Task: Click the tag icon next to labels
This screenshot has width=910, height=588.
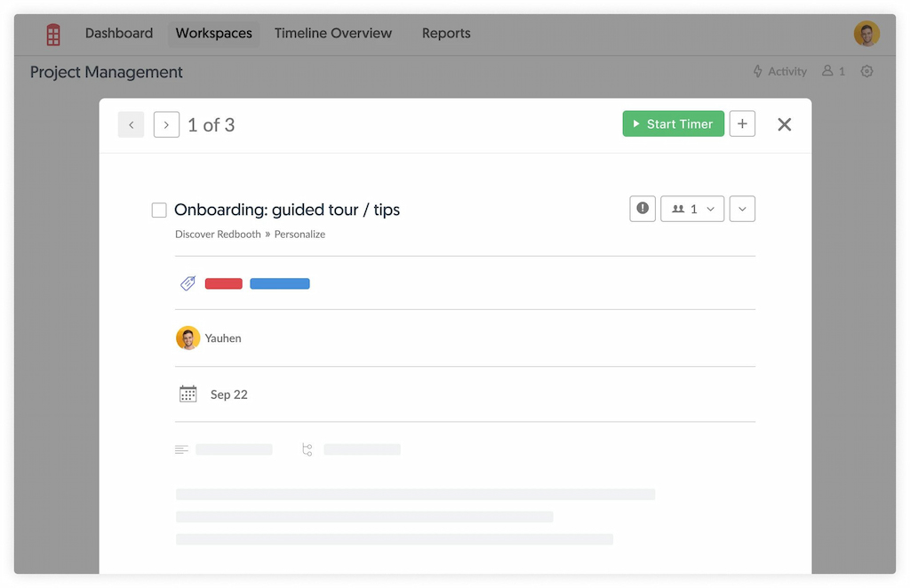Action: (188, 282)
